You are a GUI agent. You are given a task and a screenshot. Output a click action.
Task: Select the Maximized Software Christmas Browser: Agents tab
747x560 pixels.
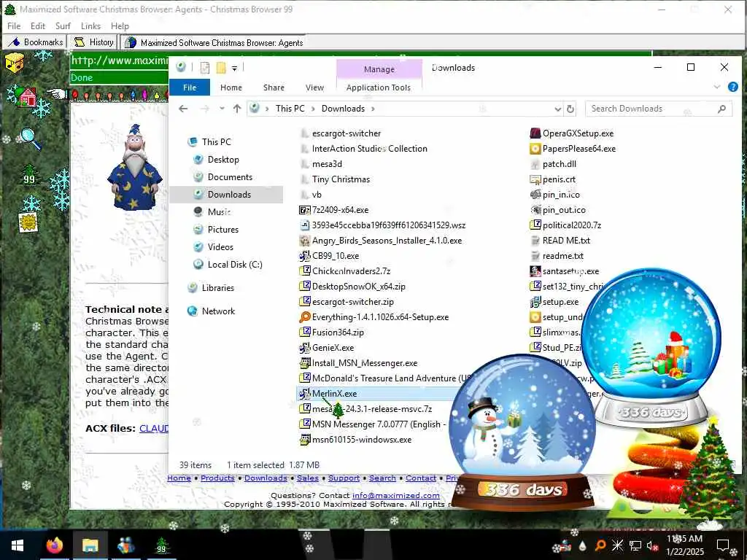click(214, 43)
